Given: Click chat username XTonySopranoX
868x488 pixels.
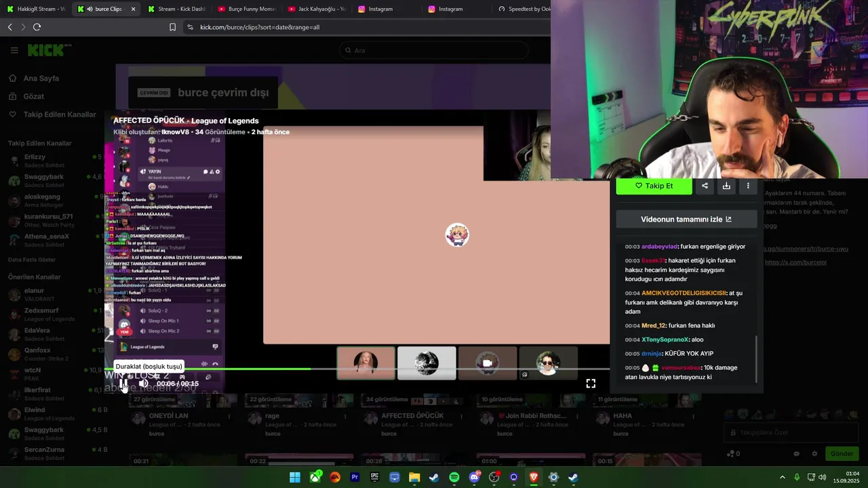Looking at the screenshot, I should tap(665, 340).
